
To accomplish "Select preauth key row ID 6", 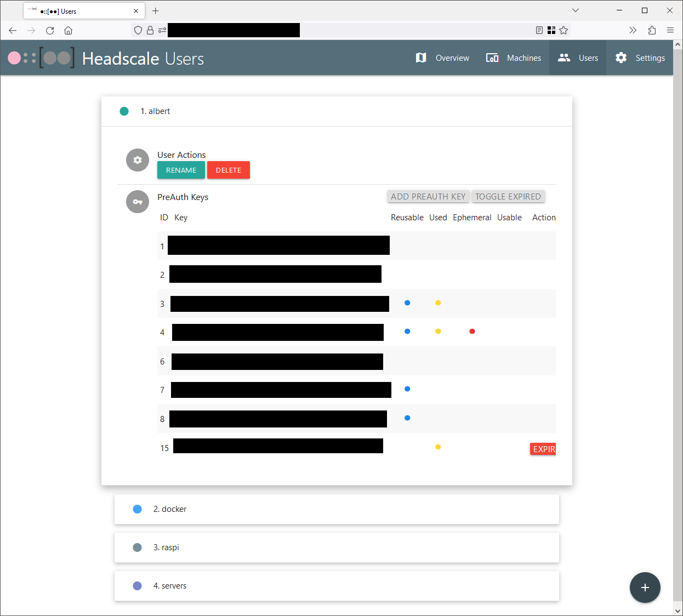I will (x=356, y=361).
